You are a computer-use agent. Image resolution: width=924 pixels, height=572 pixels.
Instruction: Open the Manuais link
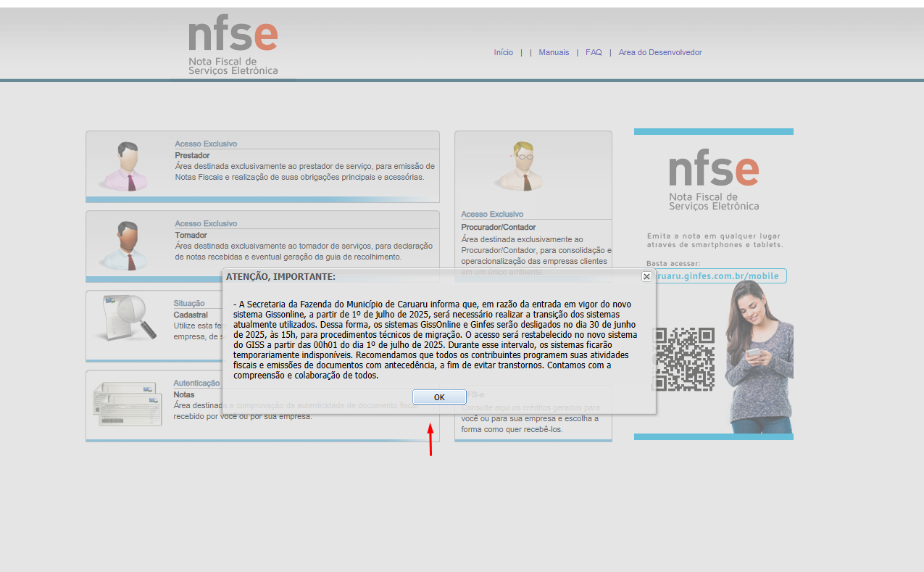pyautogui.click(x=554, y=52)
